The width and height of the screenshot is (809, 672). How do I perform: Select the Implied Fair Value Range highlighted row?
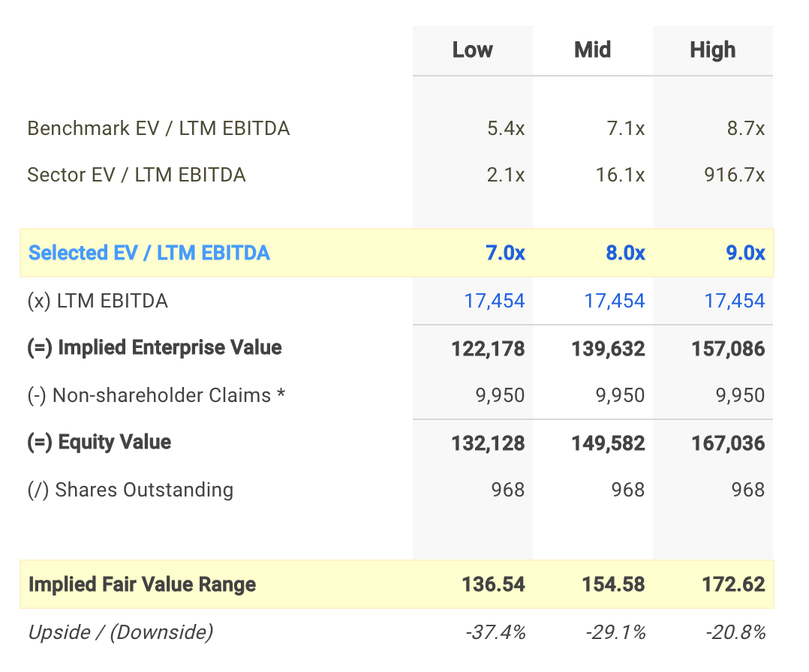click(142, 584)
